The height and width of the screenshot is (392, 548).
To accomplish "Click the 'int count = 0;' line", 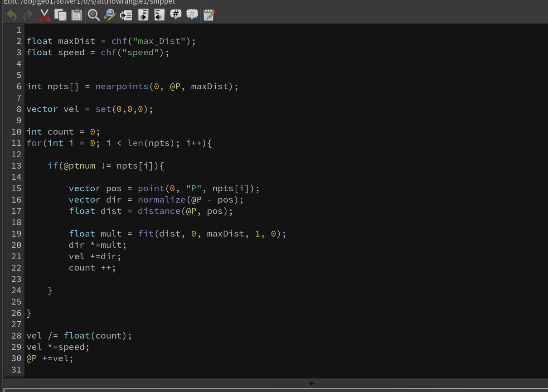I will coord(63,132).
